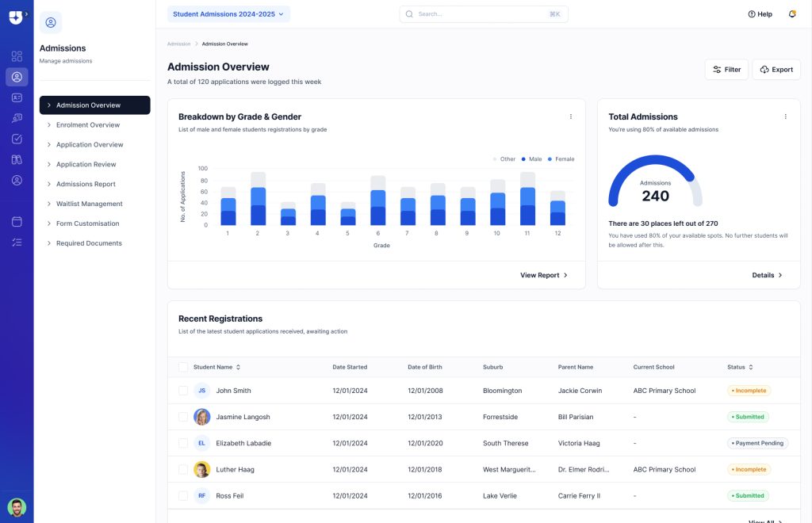Open Student Admissions 2024-2025 dropdown
The height and width of the screenshot is (523, 812).
coord(228,14)
